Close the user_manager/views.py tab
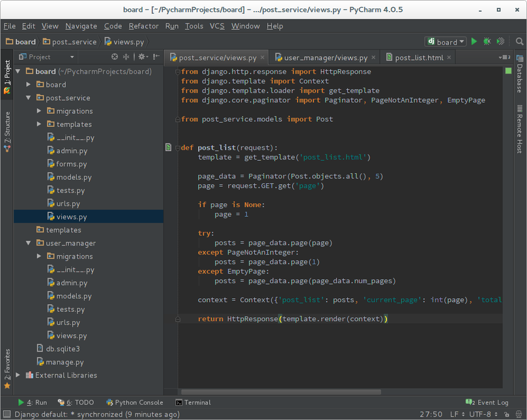This screenshot has height=420, width=527. [x=373, y=57]
